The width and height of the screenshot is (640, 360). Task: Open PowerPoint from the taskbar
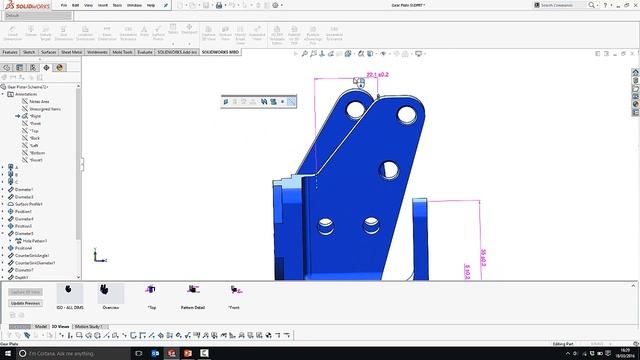pos(188,353)
